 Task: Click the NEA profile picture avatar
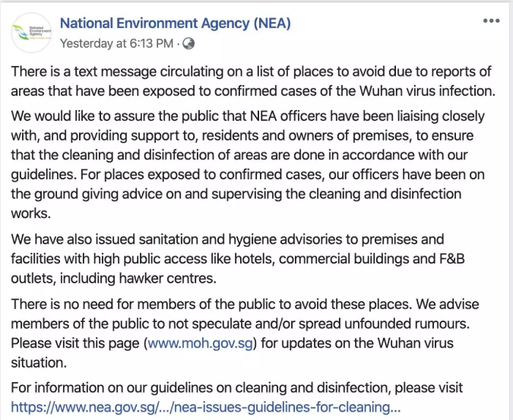pyautogui.click(x=30, y=33)
